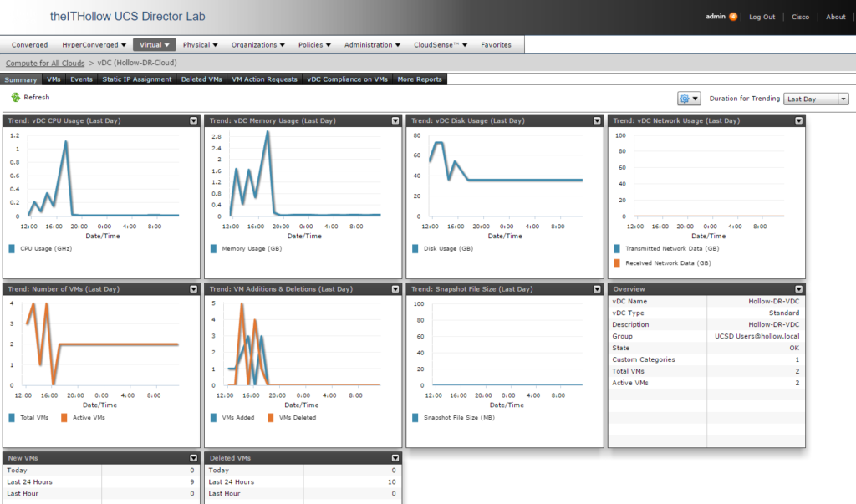This screenshot has height=504, width=856.
Task: Click the CPU Usage (GHz) legend swatch
Action: click(12, 248)
